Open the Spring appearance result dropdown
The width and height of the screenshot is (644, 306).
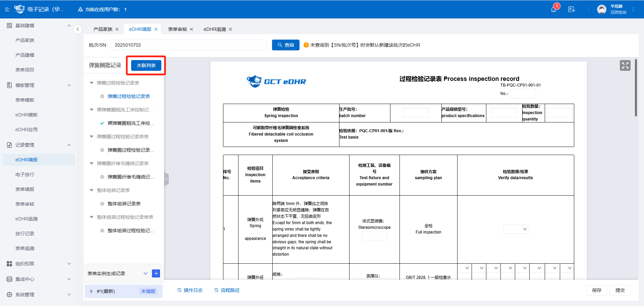(x=516, y=229)
